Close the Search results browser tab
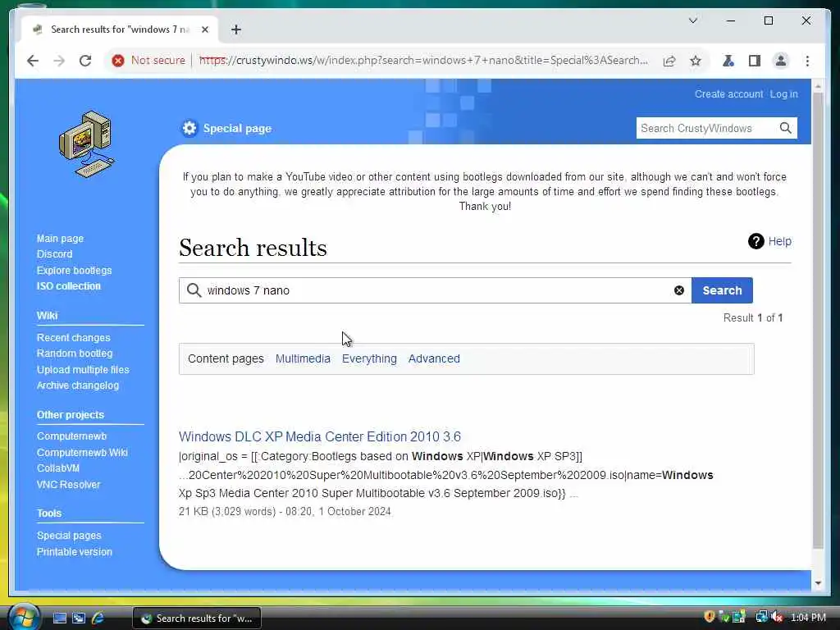The height and width of the screenshot is (630, 840). tap(204, 30)
